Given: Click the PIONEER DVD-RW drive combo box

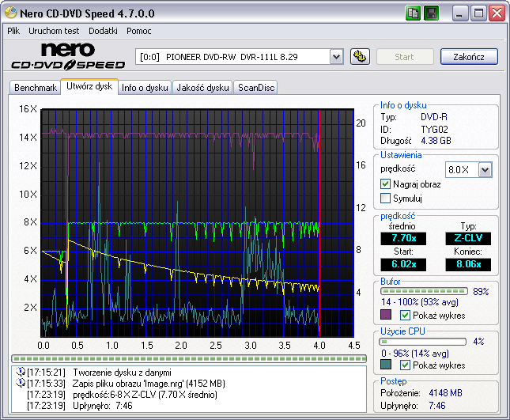Looking at the screenshot, I should point(240,57).
